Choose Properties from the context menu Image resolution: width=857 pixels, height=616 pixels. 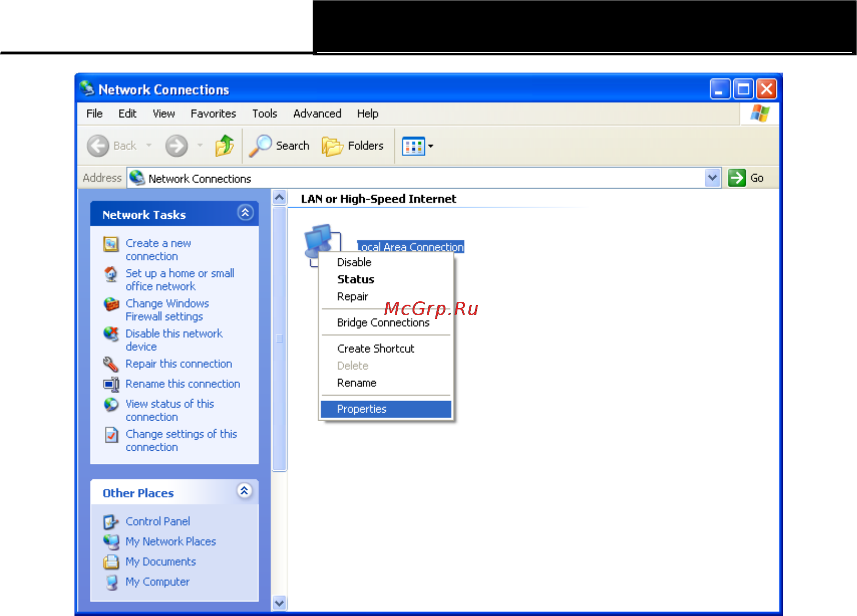(x=386, y=409)
